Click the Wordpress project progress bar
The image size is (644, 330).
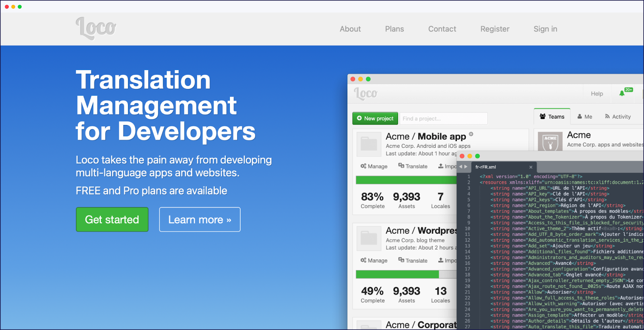(406, 274)
